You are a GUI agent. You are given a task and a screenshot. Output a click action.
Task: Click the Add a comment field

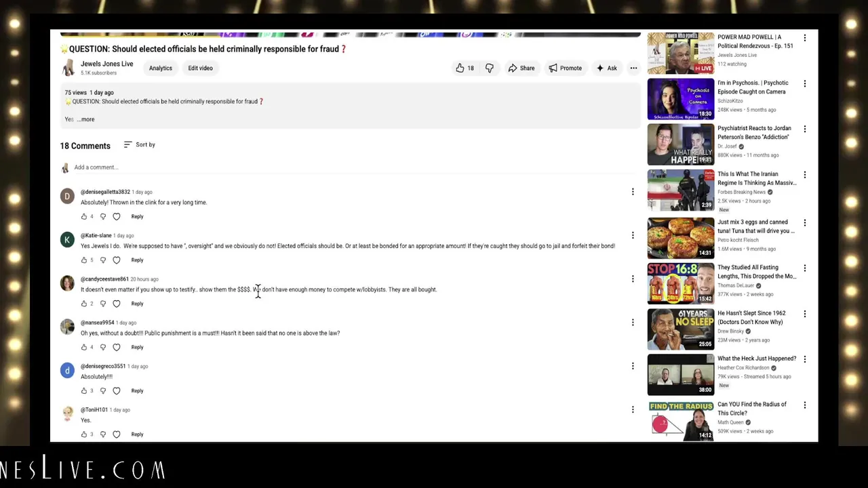tap(356, 167)
